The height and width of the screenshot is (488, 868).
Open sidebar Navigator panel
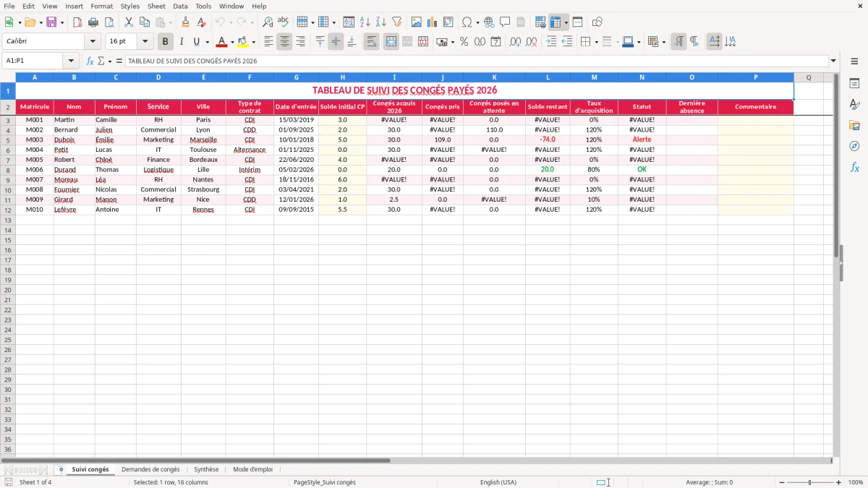pos(854,146)
